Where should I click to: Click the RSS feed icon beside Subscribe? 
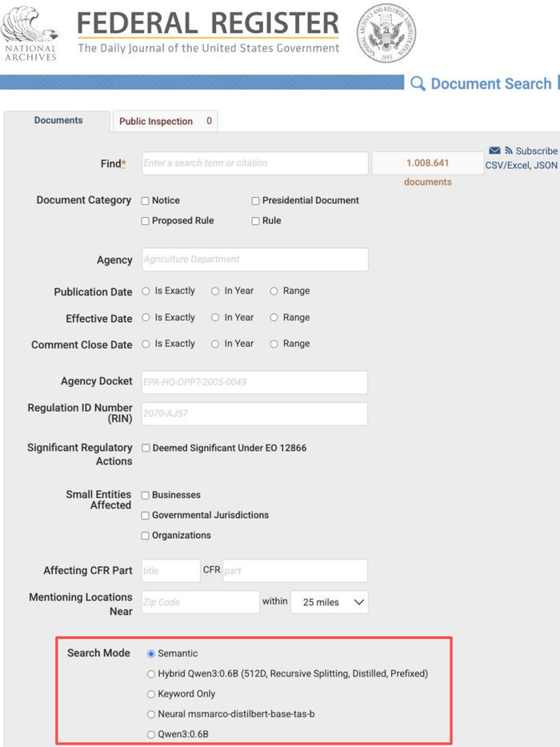(509, 151)
